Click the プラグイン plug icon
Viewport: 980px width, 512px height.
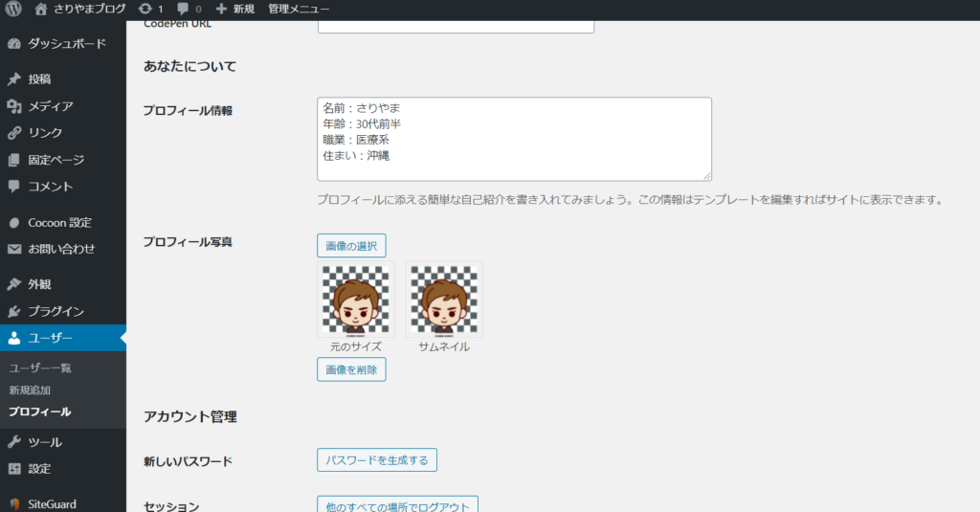[x=13, y=311]
